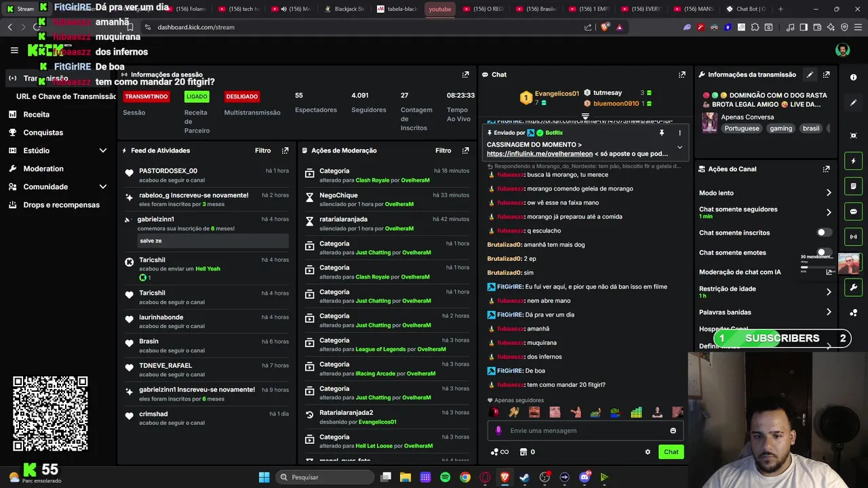Open Steam from the taskbar
This screenshot has height=488, width=868.
[x=524, y=477]
